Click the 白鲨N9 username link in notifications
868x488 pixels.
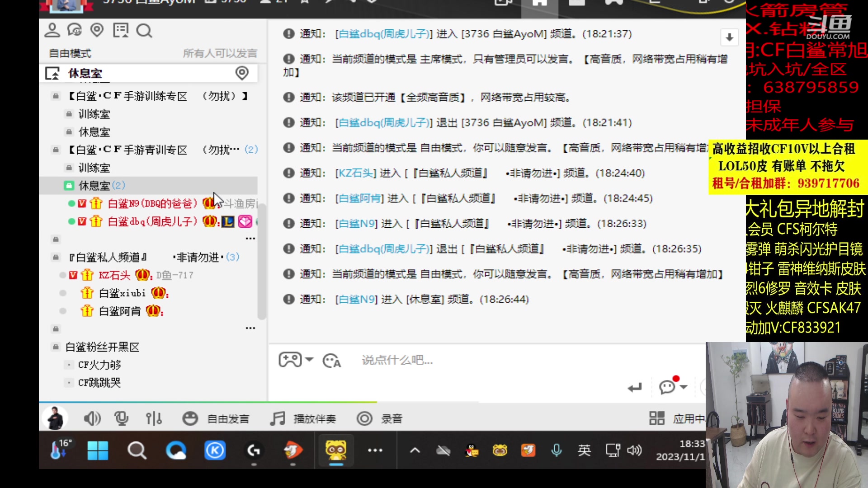357,223
